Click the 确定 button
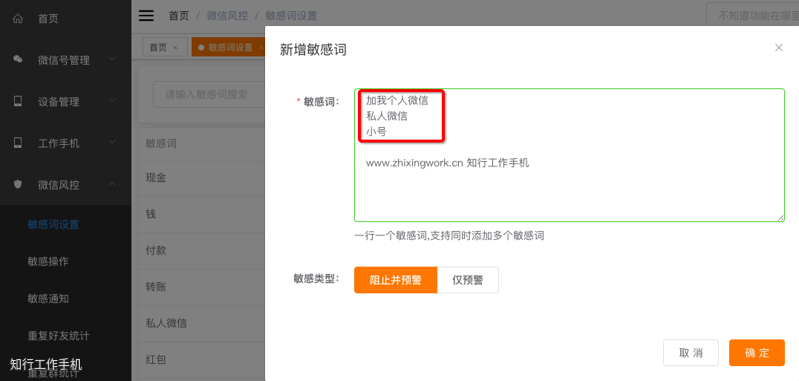 click(757, 353)
